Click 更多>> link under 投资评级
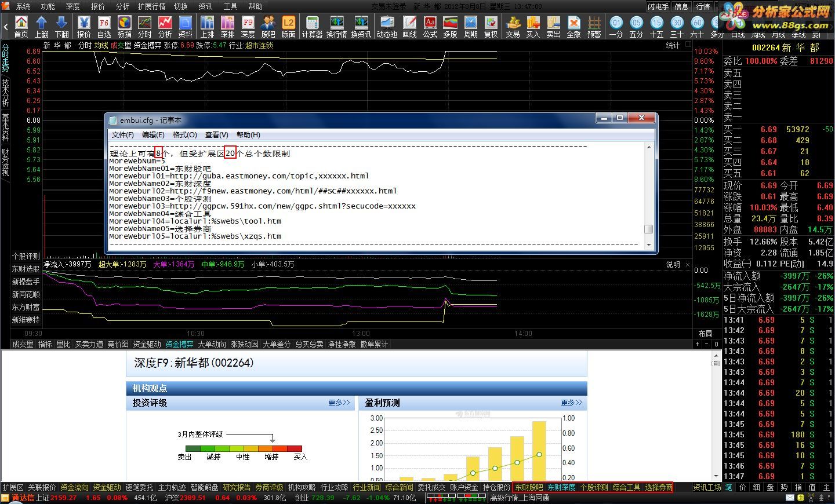 (339, 403)
